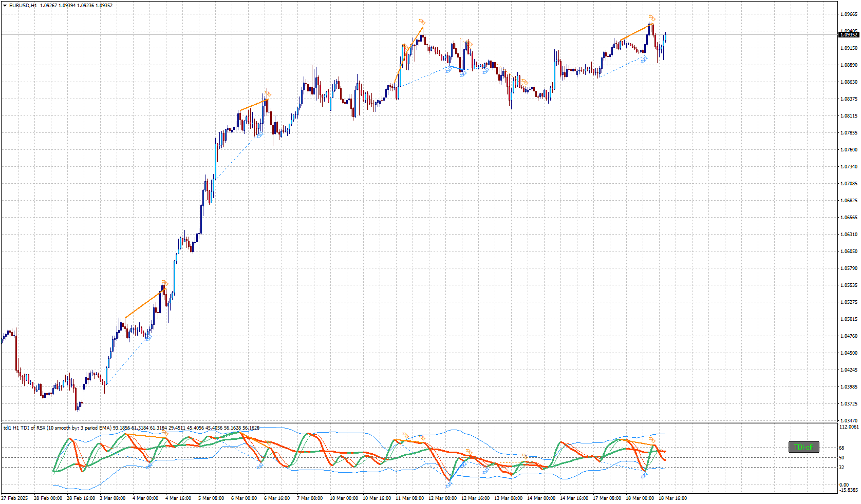861x504 pixels.
Task: Click the 3 Mar 08:00 time axis label
Action: pyautogui.click(x=113, y=498)
